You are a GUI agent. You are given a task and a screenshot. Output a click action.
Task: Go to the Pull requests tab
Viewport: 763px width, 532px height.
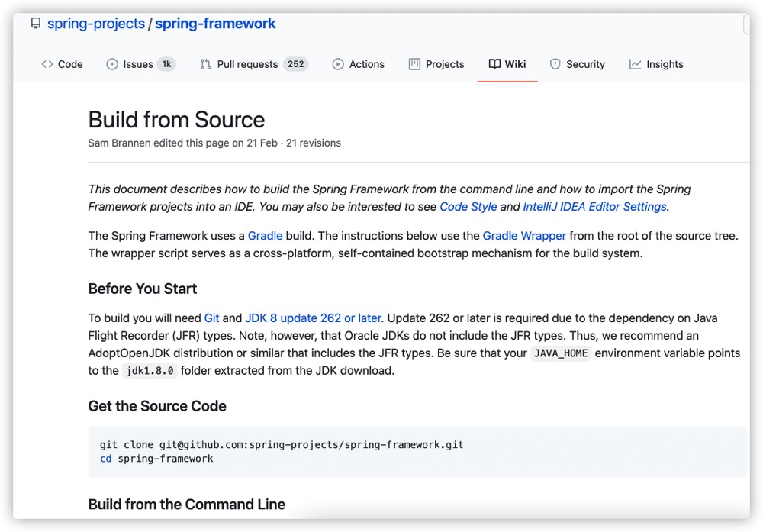click(x=253, y=64)
